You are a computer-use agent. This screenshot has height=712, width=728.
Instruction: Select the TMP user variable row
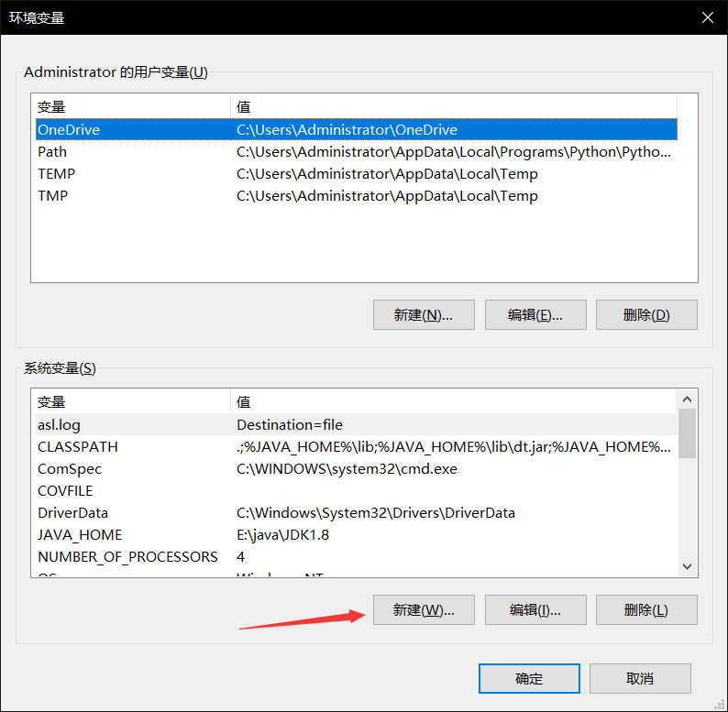coord(356,196)
